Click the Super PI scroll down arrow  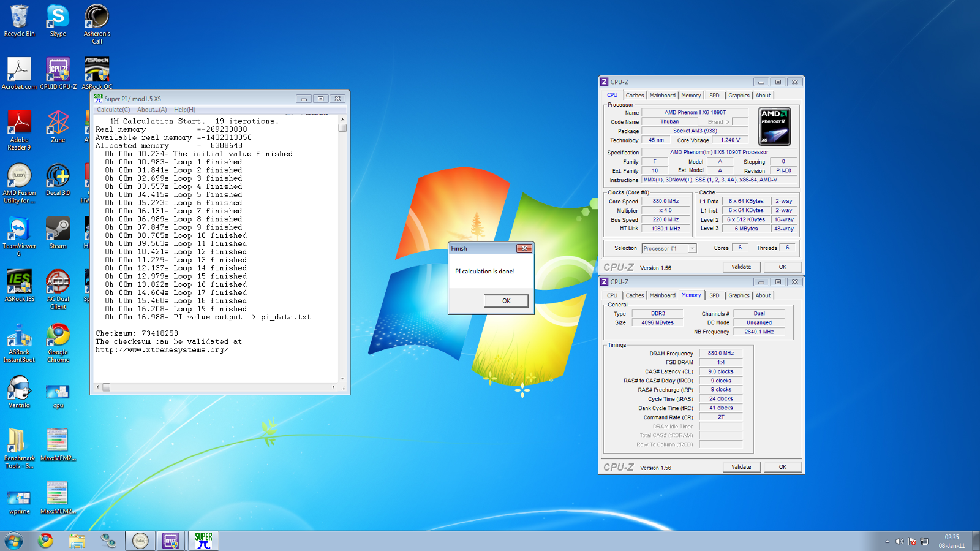pos(342,379)
